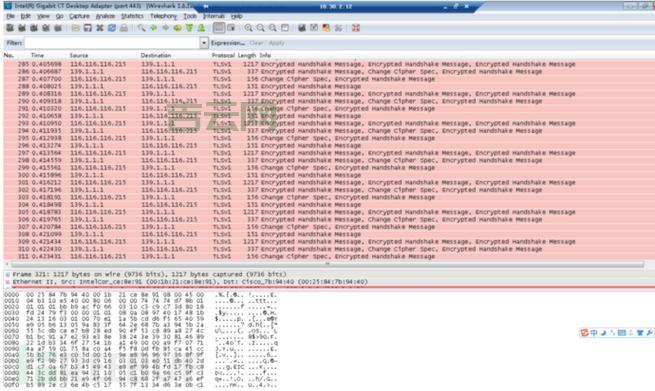The image size is (655, 391).
Task: Open the filter history dropdown arrow
Action: coord(204,43)
